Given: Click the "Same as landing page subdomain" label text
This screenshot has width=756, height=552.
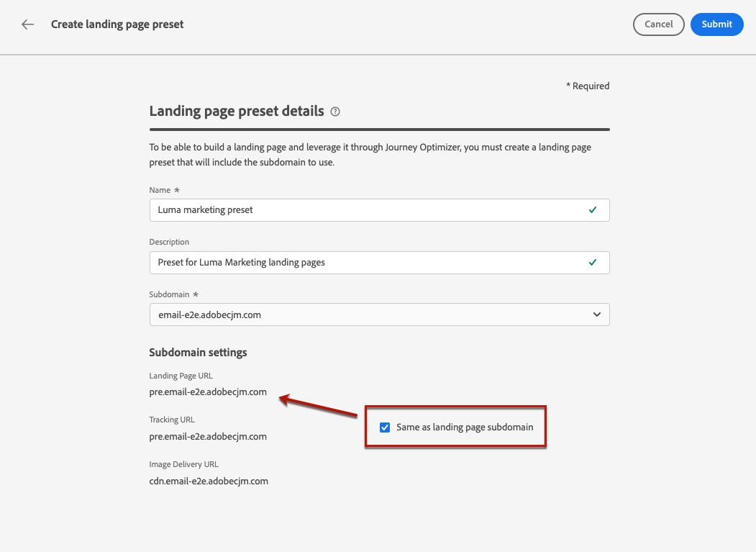Looking at the screenshot, I should (465, 427).
